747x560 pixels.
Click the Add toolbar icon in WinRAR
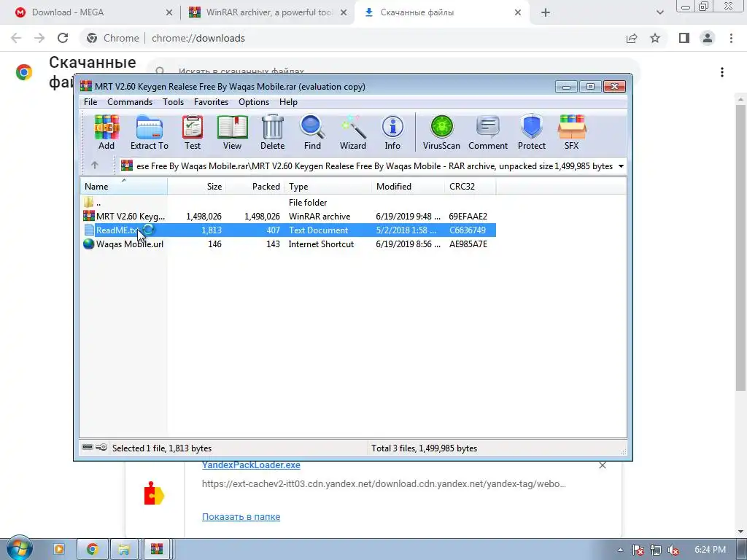click(x=107, y=133)
